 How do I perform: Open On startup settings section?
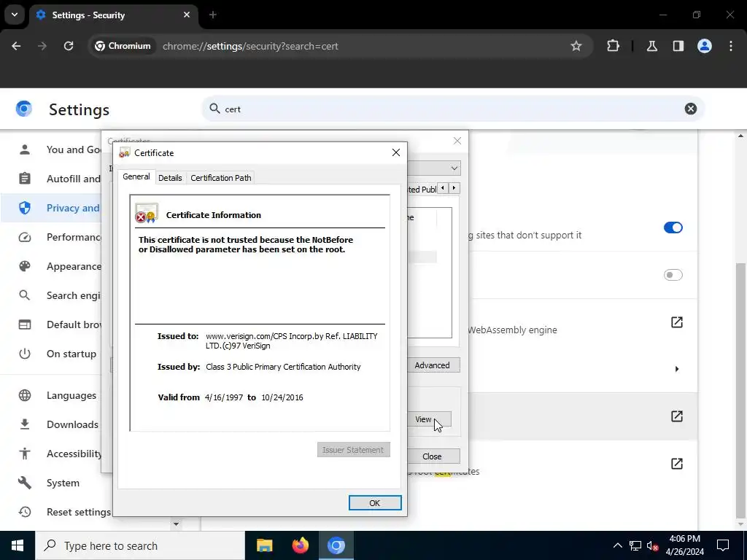click(x=59, y=354)
